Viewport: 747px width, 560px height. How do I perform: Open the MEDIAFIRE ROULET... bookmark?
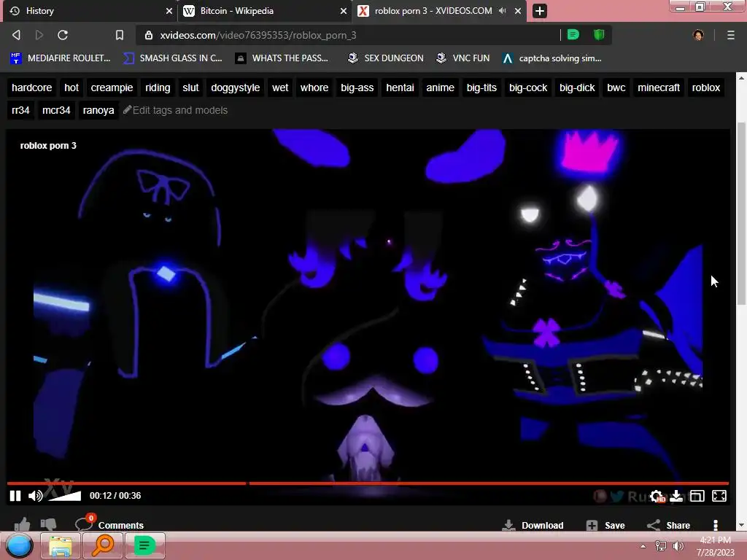pyautogui.click(x=61, y=58)
